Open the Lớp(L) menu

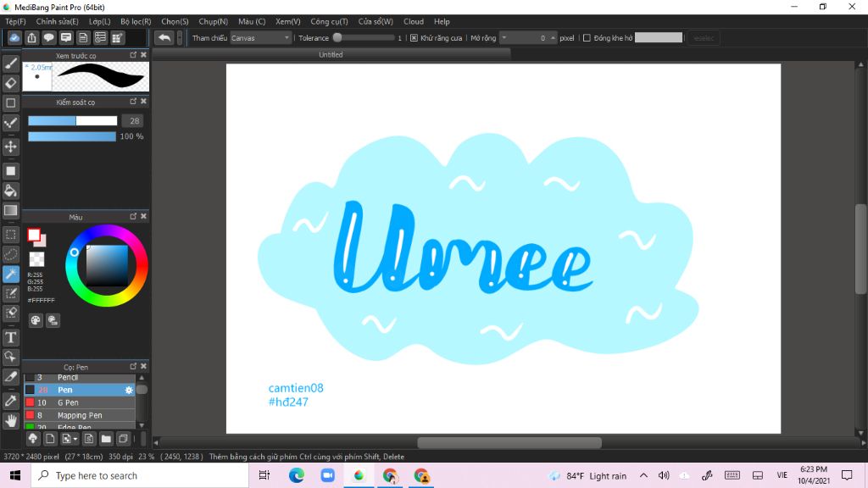100,21
